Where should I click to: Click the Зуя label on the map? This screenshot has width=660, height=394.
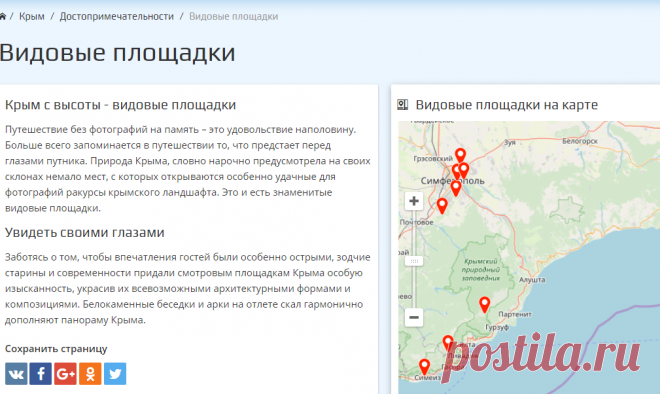[510, 142]
